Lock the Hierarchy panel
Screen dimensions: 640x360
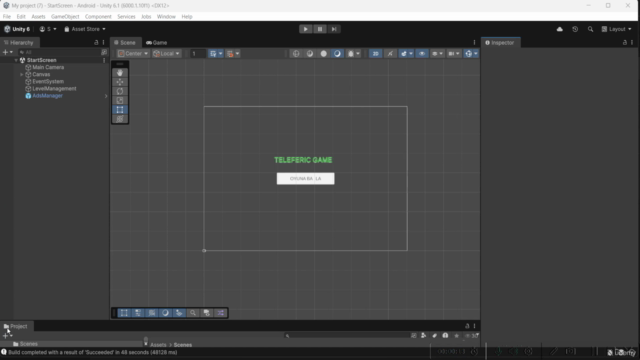pos(96,42)
